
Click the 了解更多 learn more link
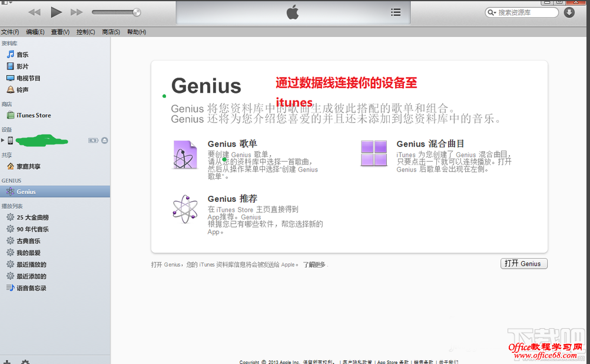pyautogui.click(x=314, y=265)
